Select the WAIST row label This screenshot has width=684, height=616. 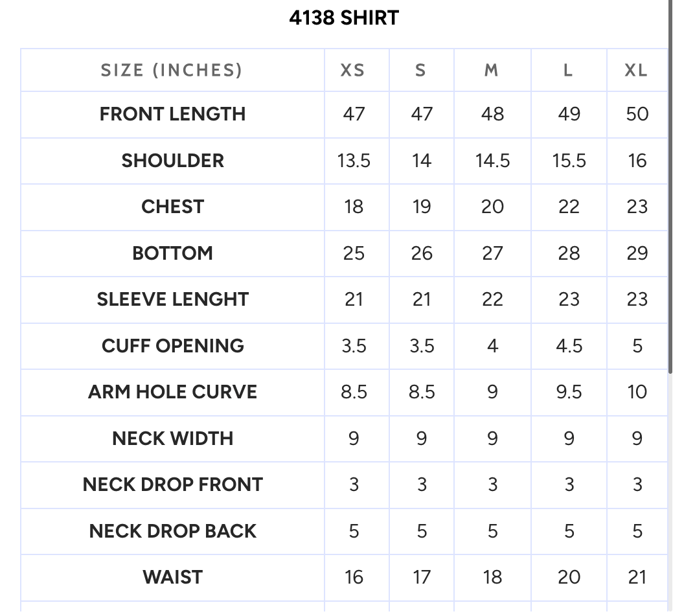tap(173, 577)
